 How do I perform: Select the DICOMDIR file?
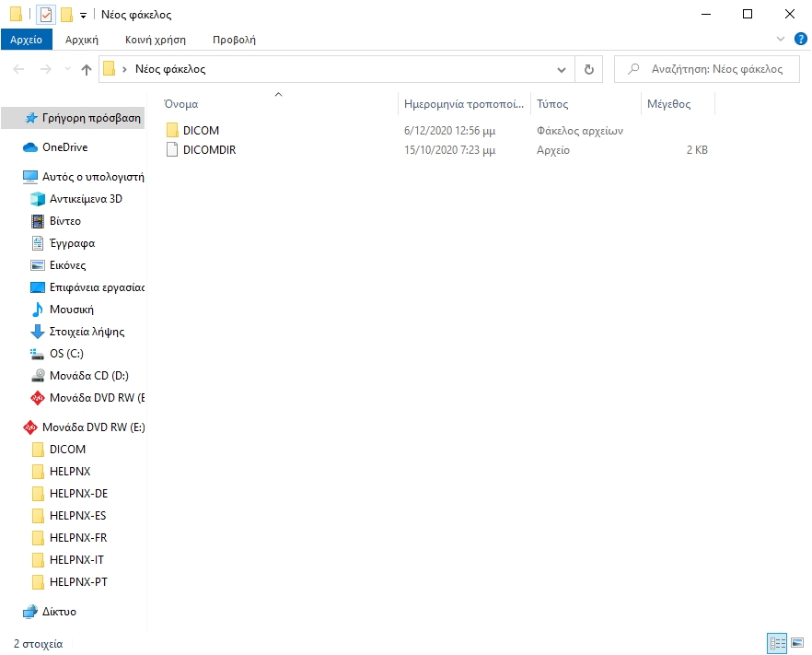pos(209,150)
